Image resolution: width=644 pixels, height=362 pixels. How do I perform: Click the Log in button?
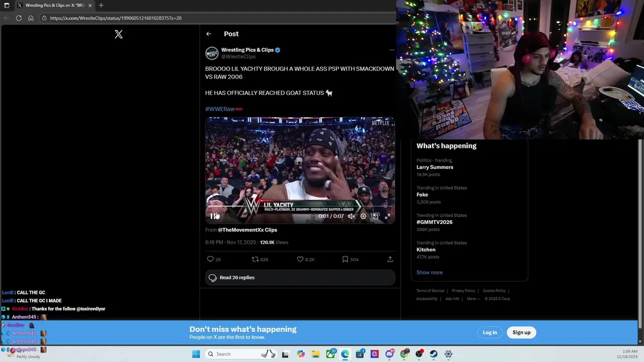pyautogui.click(x=490, y=332)
